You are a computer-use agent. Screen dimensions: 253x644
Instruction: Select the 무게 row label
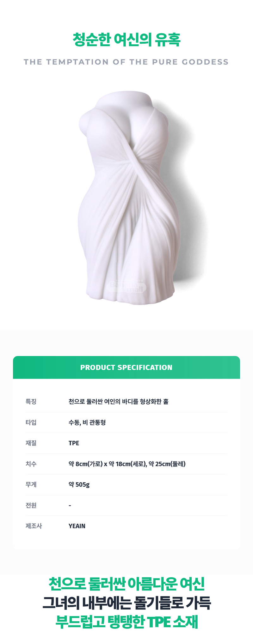31,485
